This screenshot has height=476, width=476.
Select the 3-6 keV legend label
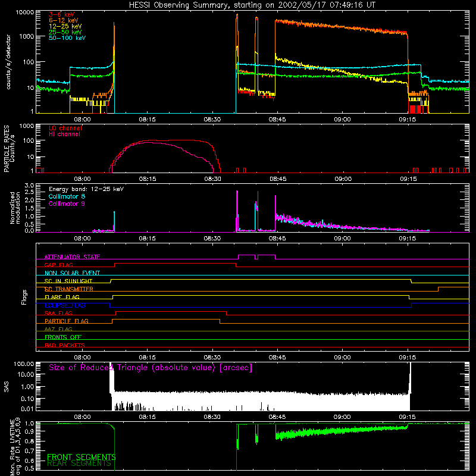(x=61, y=14)
